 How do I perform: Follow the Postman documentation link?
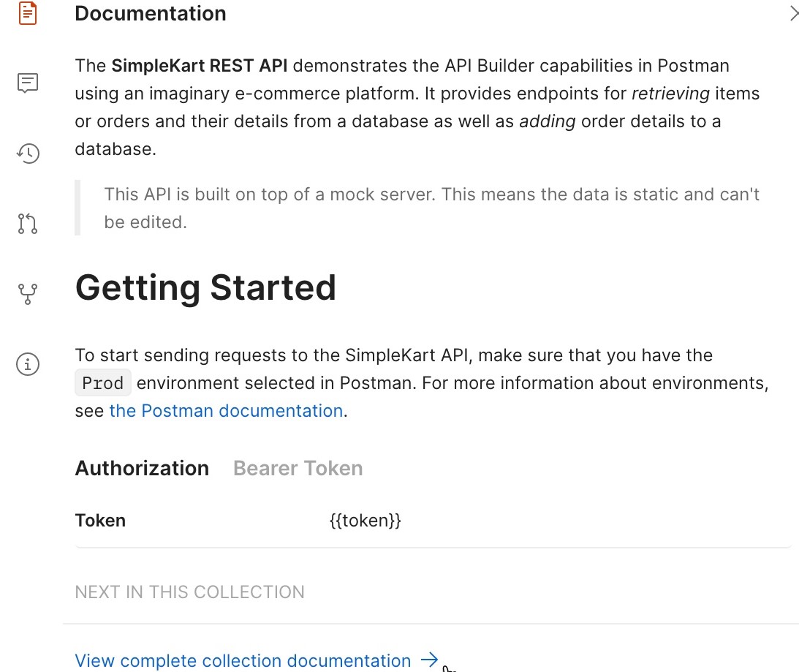tap(226, 411)
